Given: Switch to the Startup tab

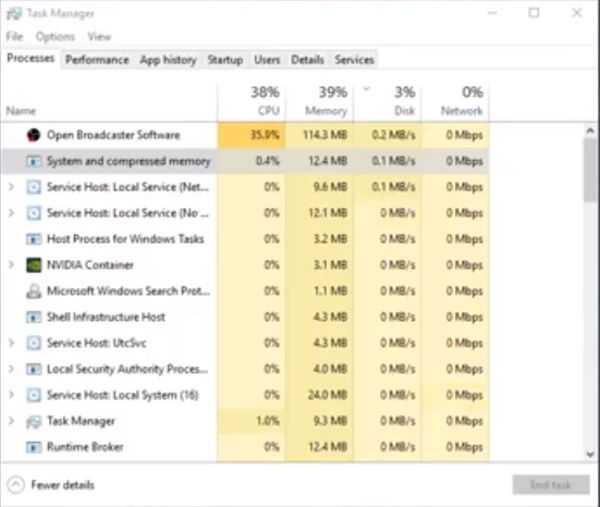Looking at the screenshot, I should pos(225,60).
